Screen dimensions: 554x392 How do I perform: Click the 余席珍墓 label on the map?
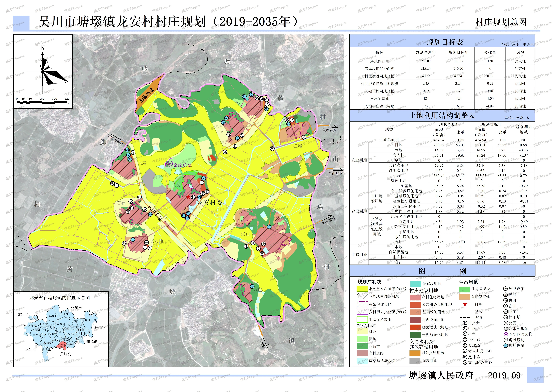pyautogui.click(x=183, y=165)
